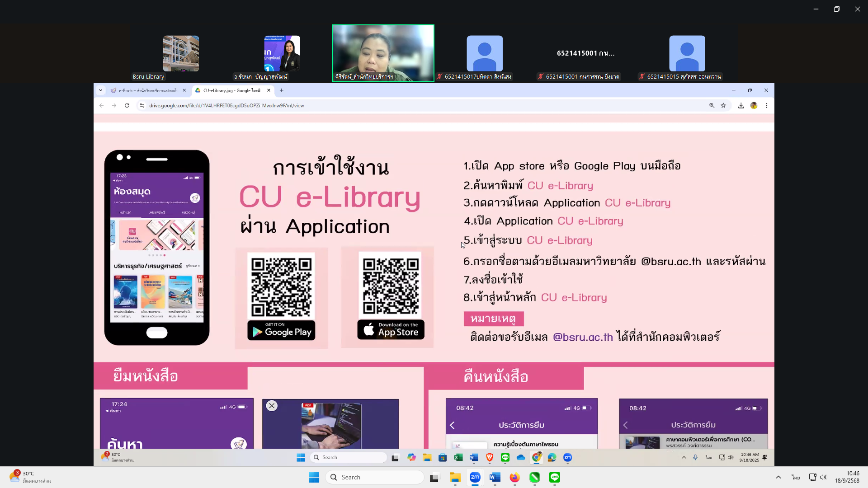Bookmark the page with the star icon
The width and height of the screenshot is (868, 488).
(723, 105)
